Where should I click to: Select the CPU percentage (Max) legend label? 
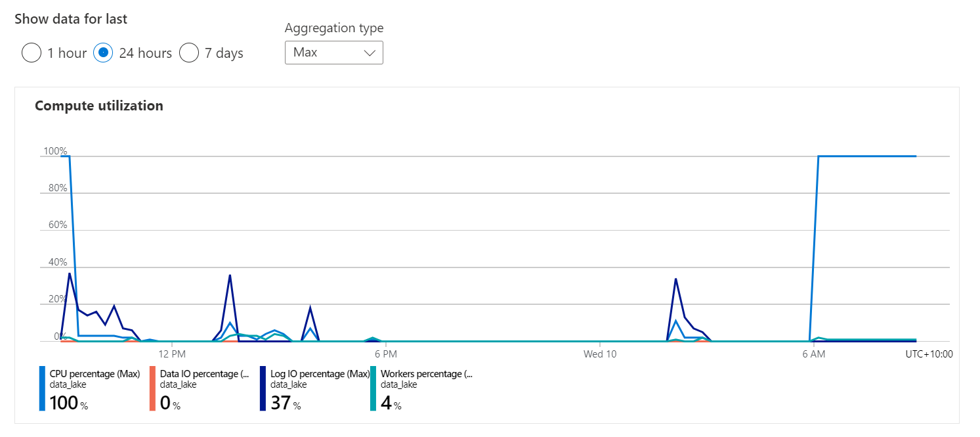click(95, 374)
